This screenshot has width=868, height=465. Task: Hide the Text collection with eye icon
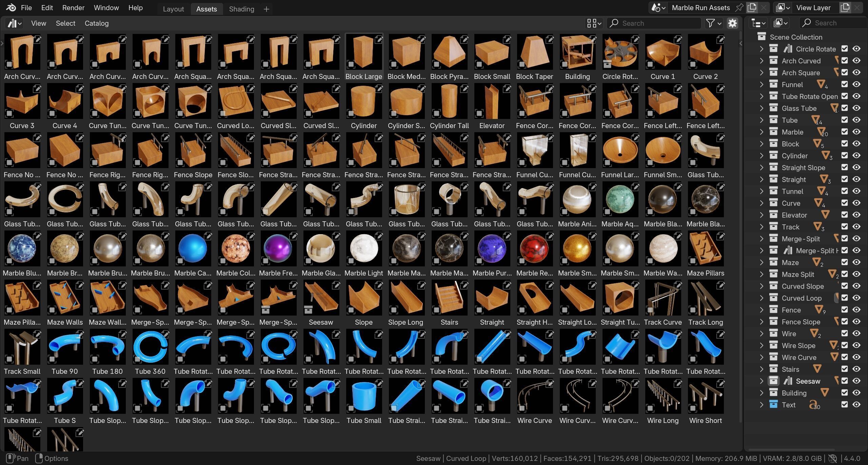[x=856, y=405]
